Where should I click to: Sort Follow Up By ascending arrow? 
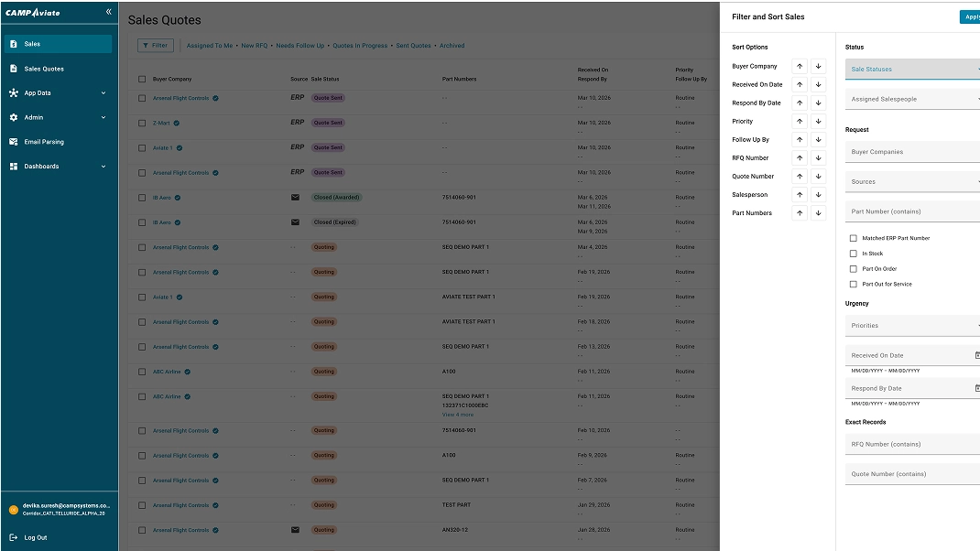(800, 139)
